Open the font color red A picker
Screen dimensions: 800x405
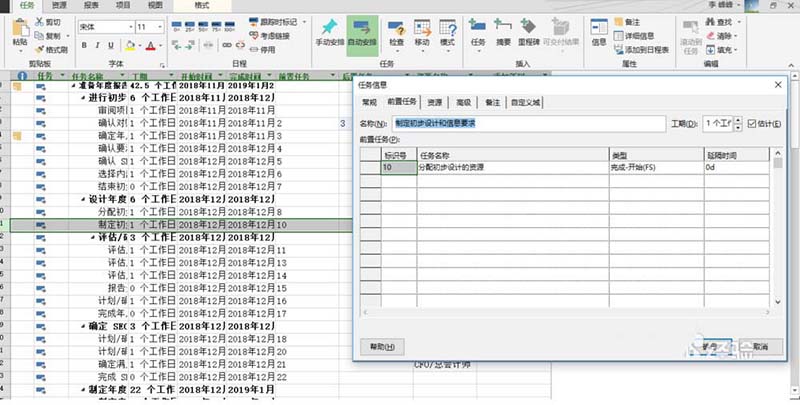coord(151,46)
